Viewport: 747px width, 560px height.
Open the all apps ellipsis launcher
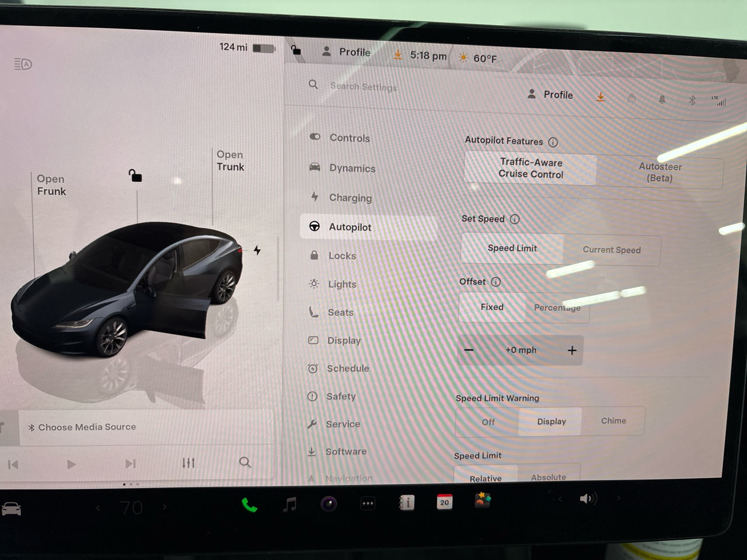click(368, 503)
